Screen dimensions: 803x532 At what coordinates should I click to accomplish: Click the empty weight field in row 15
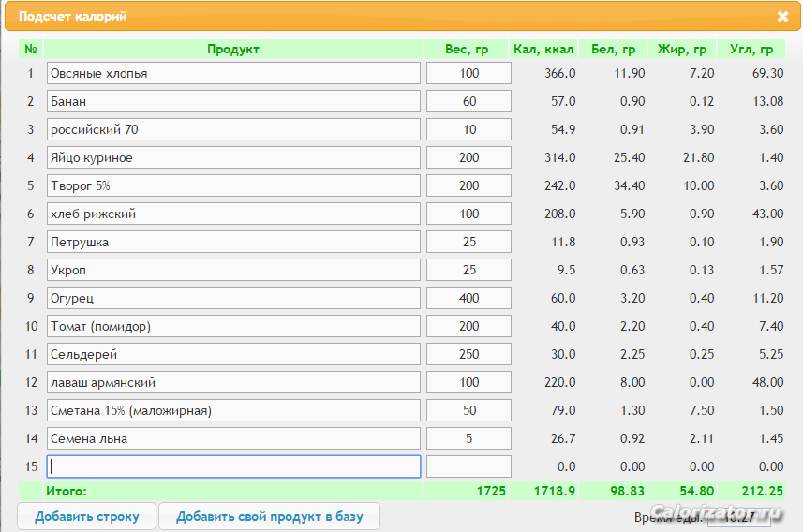click(468, 466)
